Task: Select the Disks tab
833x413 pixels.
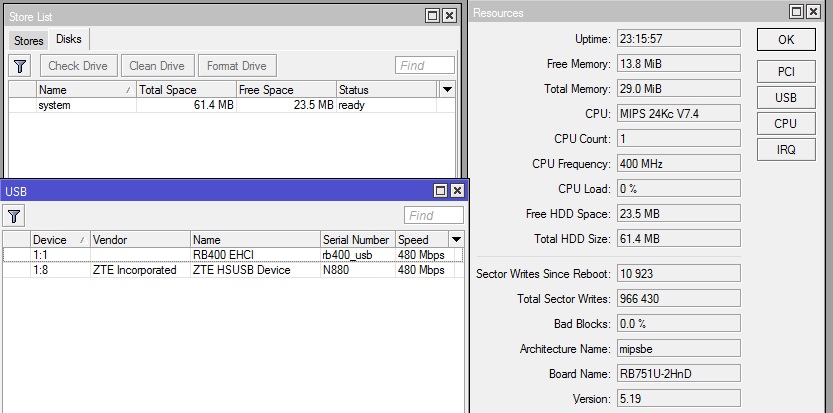Action: pos(69,39)
